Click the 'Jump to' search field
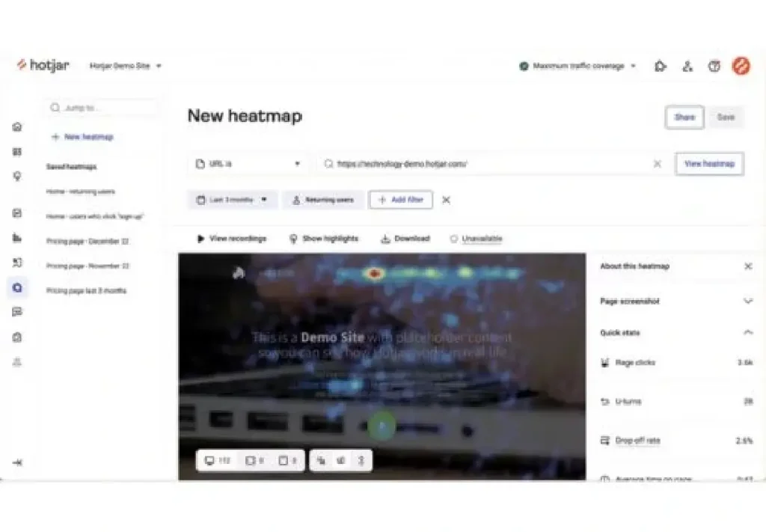The width and height of the screenshot is (766, 532). 101,108
